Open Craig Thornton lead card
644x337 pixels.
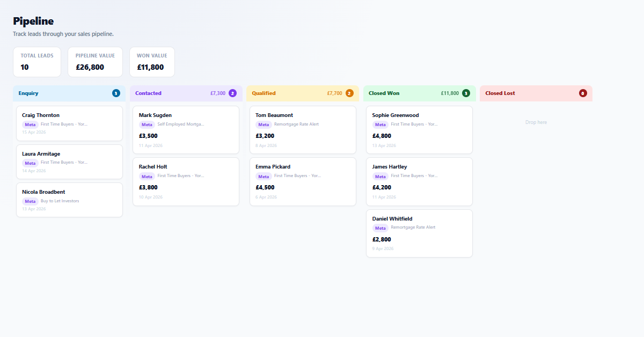coord(69,123)
